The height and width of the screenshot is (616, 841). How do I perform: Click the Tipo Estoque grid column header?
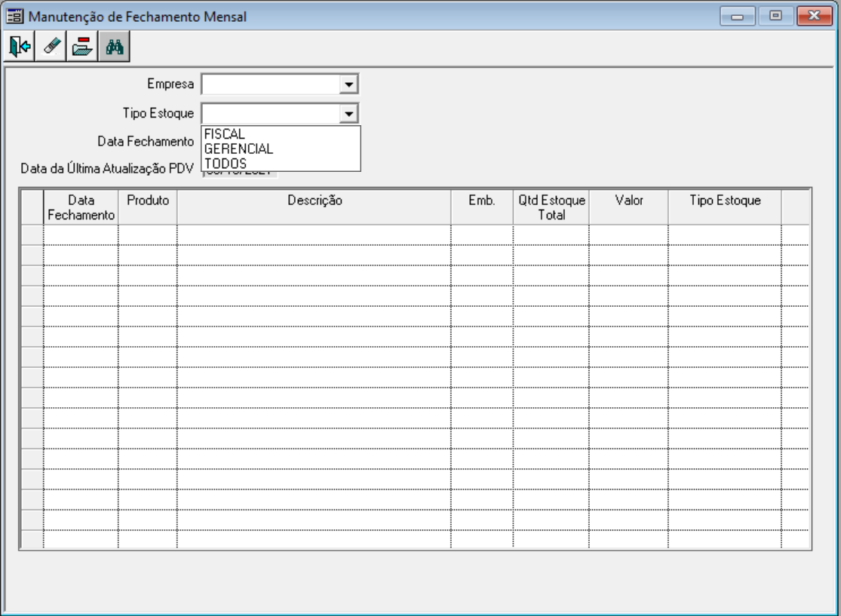click(725, 207)
